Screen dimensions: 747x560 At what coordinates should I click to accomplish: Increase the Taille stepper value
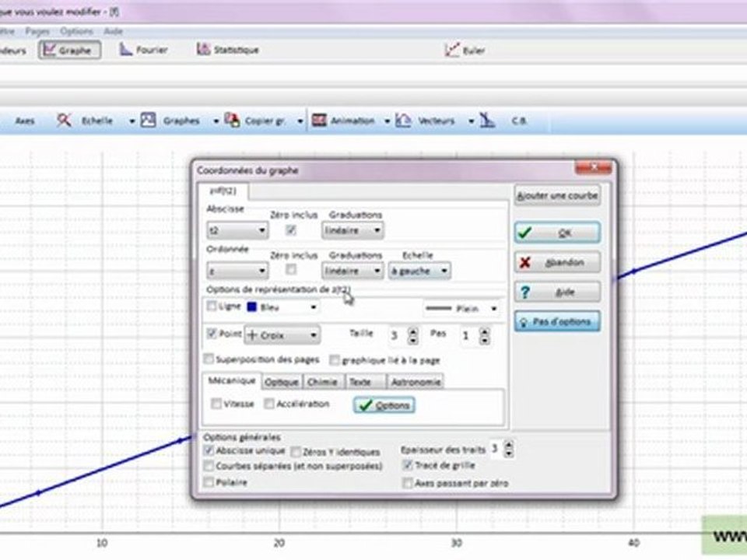point(413,331)
